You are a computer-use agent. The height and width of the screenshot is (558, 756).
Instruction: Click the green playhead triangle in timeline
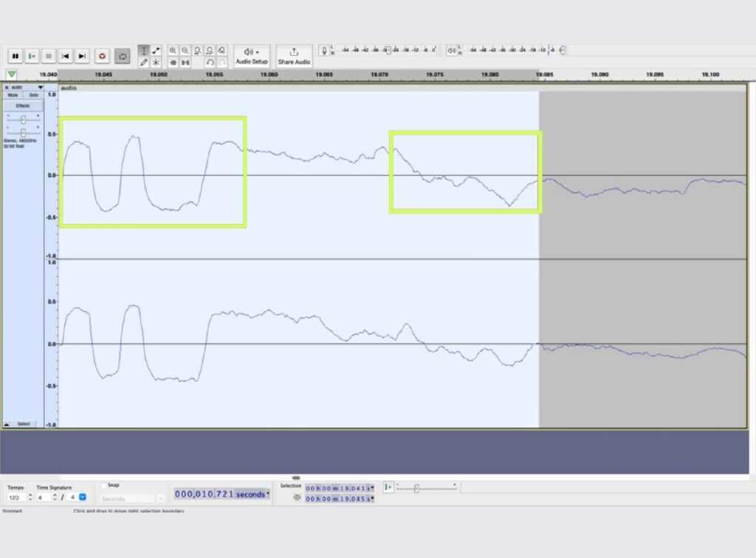[12, 75]
